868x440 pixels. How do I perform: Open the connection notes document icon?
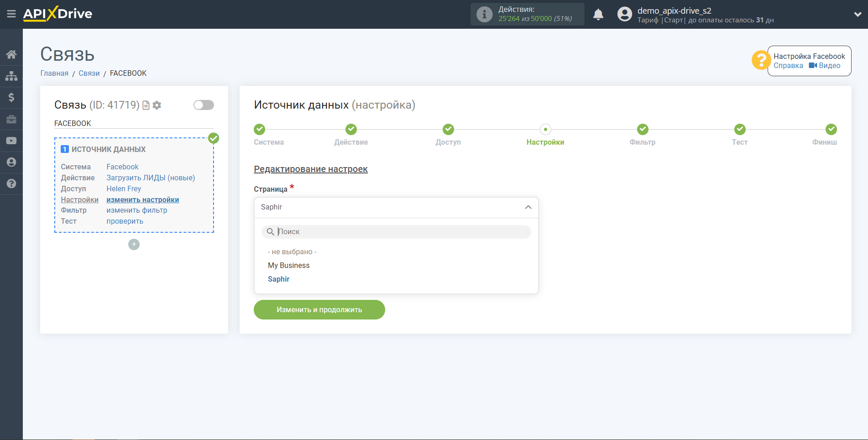pos(146,105)
